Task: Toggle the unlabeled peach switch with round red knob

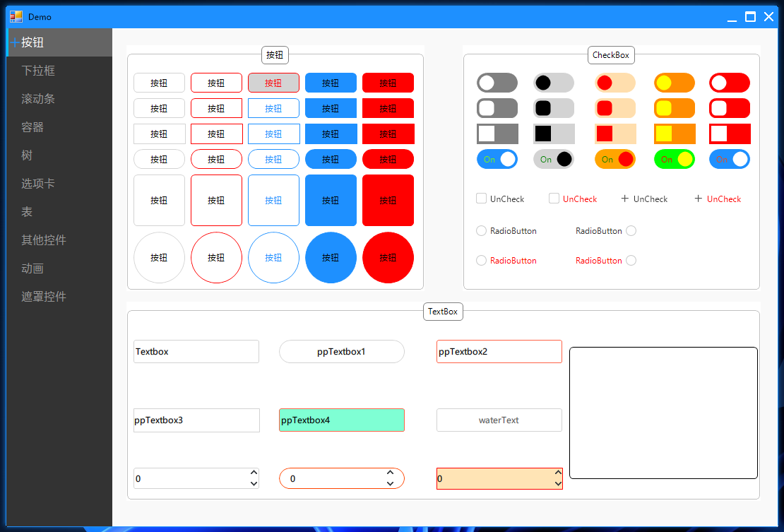Action: (x=615, y=83)
